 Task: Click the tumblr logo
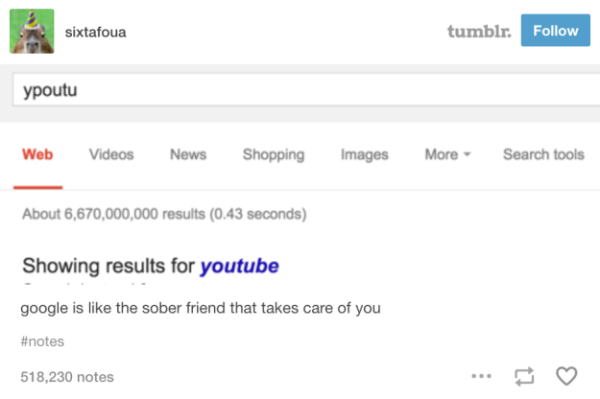point(479,31)
